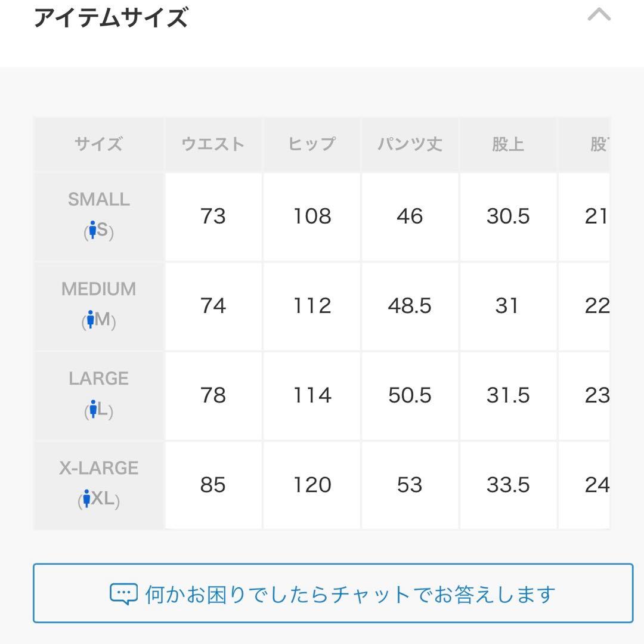
Task: Click the ヒップ column header
Action: (312, 144)
